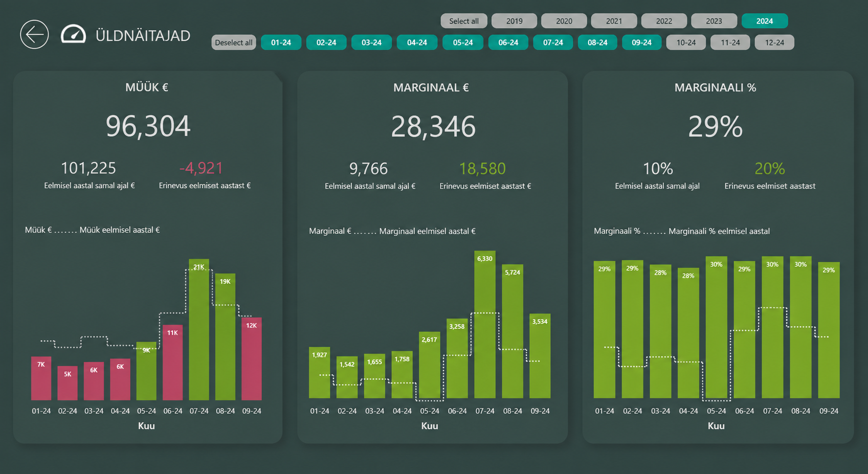Screen dimensions: 868x474
Task: Disable the 01-24 month filter
Action: click(281, 42)
